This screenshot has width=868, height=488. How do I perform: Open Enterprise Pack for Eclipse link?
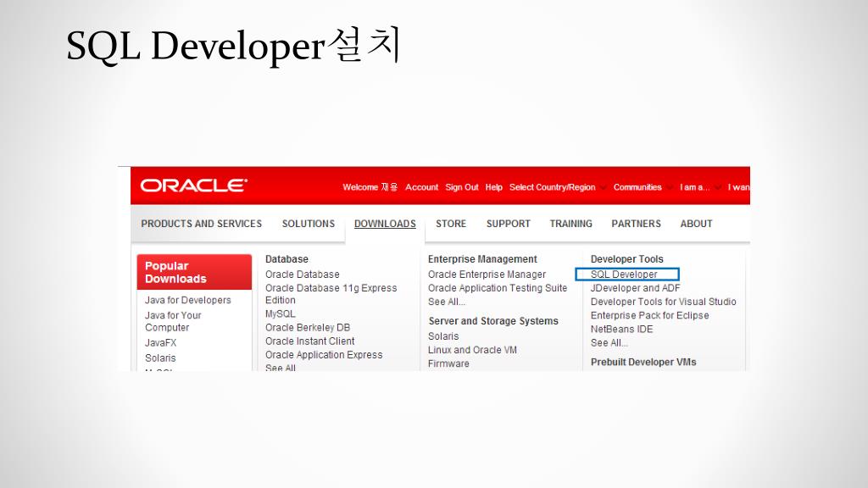[x=649, y=315]
